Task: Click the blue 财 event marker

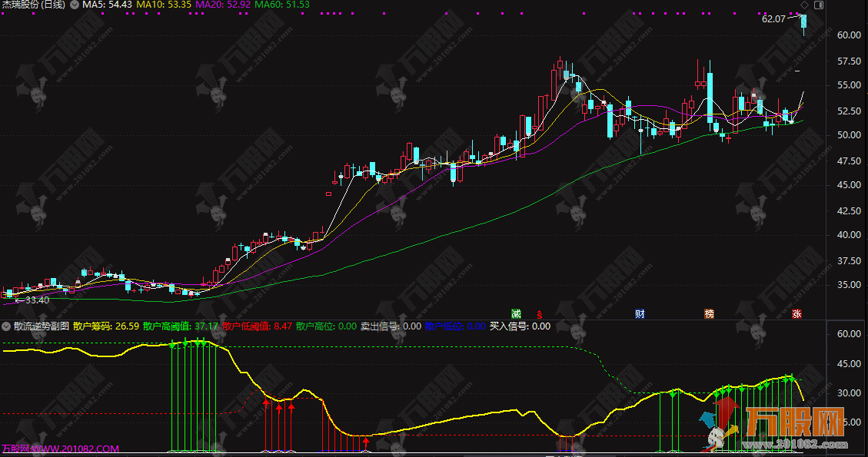Action: point(640,313)
